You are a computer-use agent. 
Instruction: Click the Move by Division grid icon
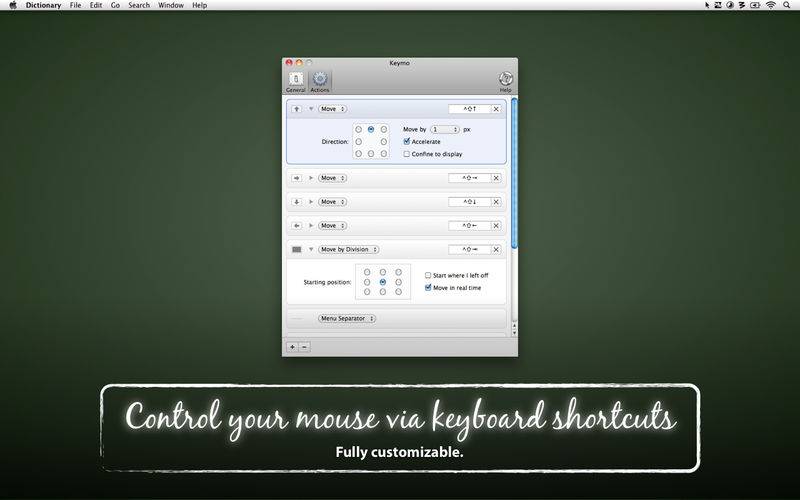297,249
